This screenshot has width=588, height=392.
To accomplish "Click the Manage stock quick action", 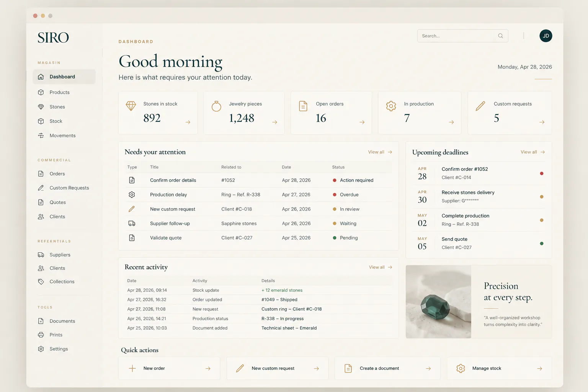I will (x=499, y=368).
